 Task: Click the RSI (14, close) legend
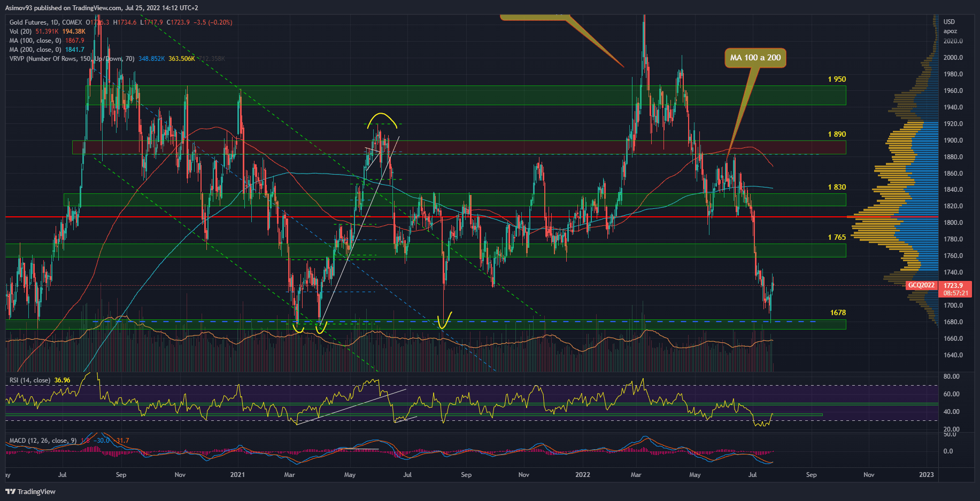tap(30, 380)
